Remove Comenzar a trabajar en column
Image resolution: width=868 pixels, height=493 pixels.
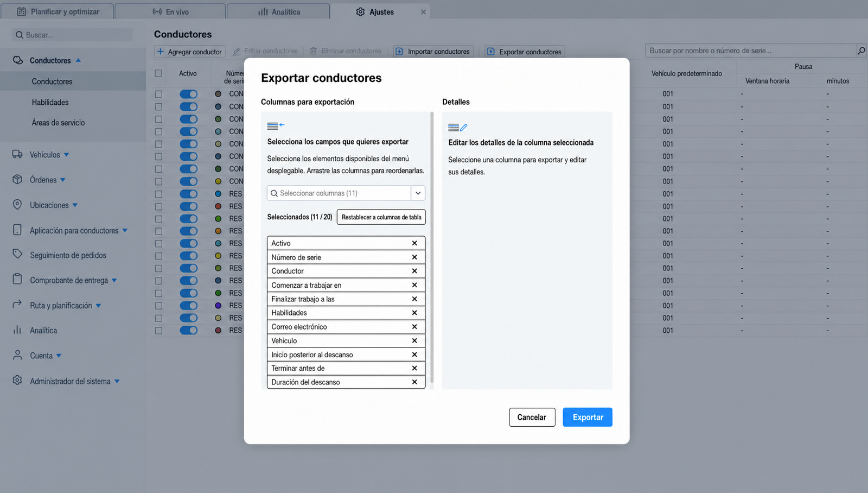[x=414, y=285]
